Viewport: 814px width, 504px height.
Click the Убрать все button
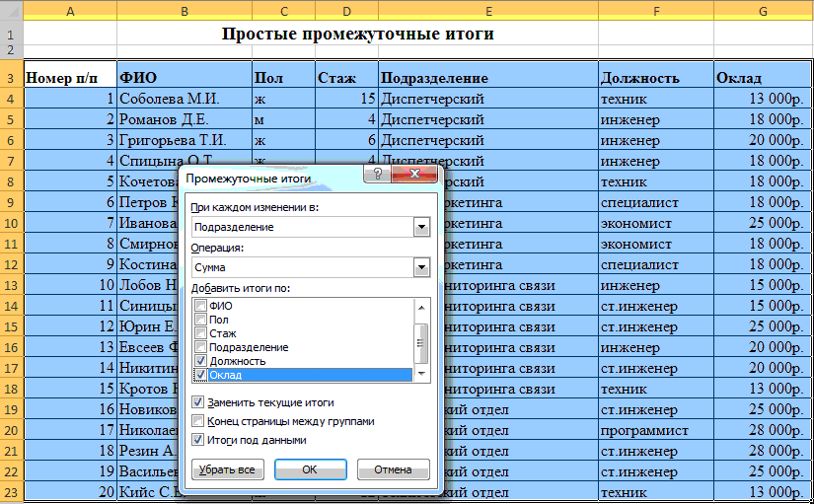pyautogui.click(x=227, y=469)
